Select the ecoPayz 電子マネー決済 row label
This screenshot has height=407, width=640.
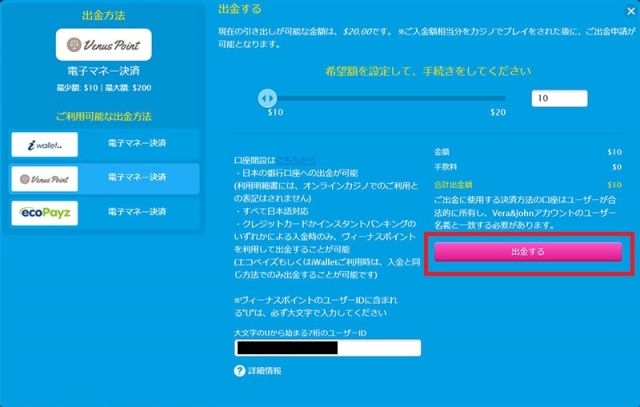pyautogui.click(x=137, y=212)
